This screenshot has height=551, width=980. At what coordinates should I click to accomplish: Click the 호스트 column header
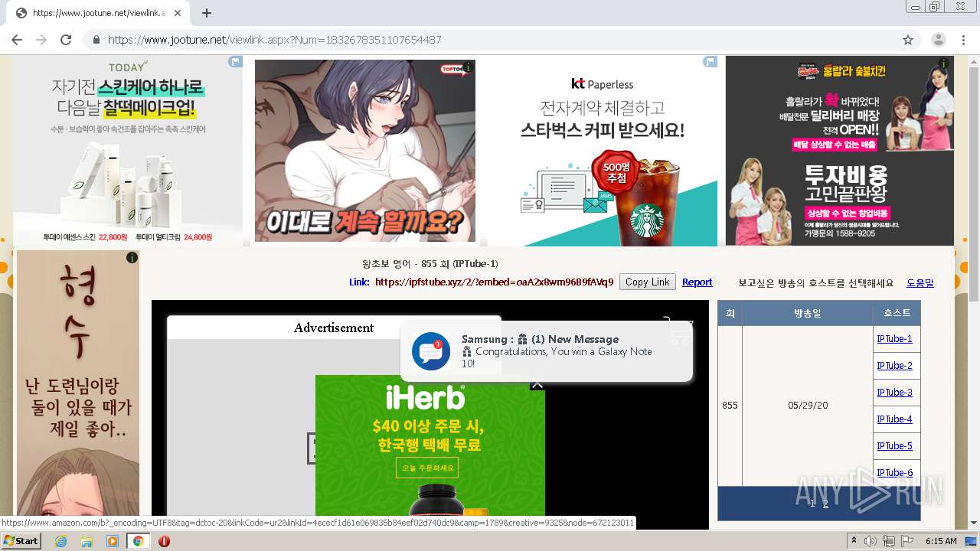pos(897,313)
